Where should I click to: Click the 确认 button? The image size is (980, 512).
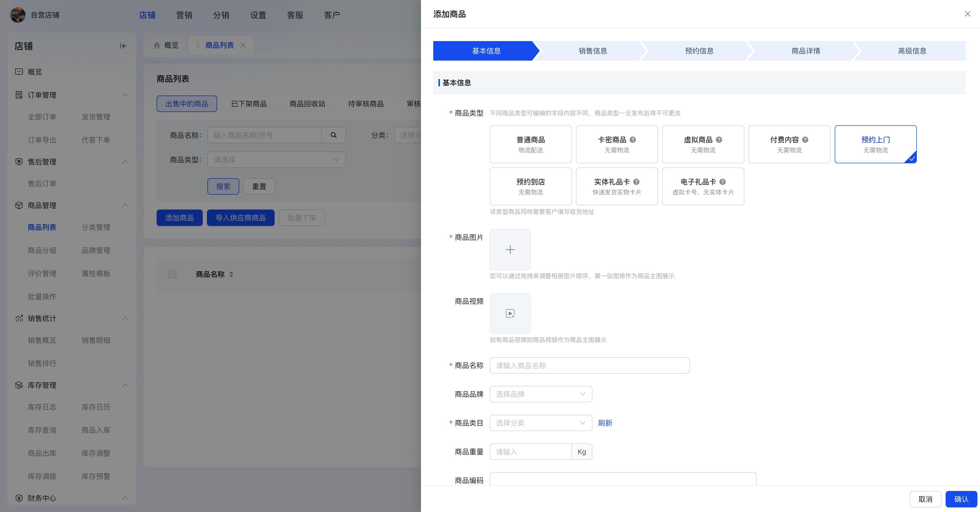tap(961, 499)
